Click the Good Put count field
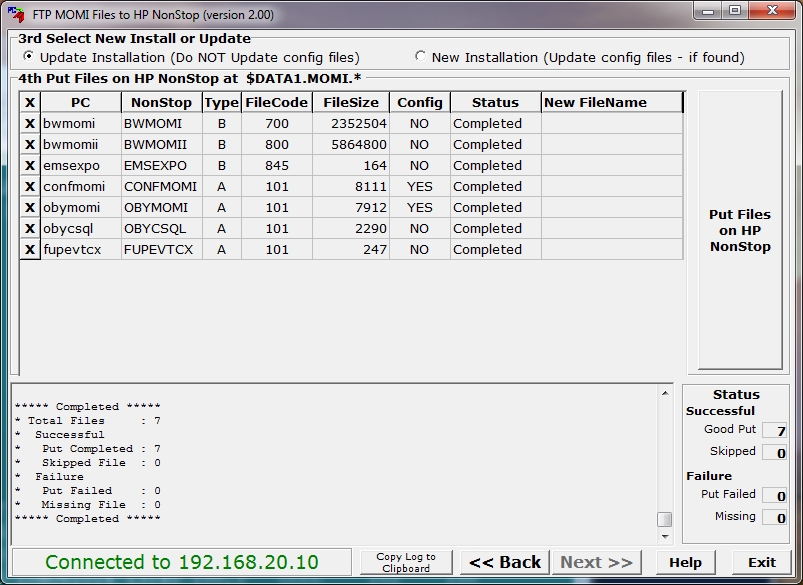803x585 pixels. pos(774,431)
